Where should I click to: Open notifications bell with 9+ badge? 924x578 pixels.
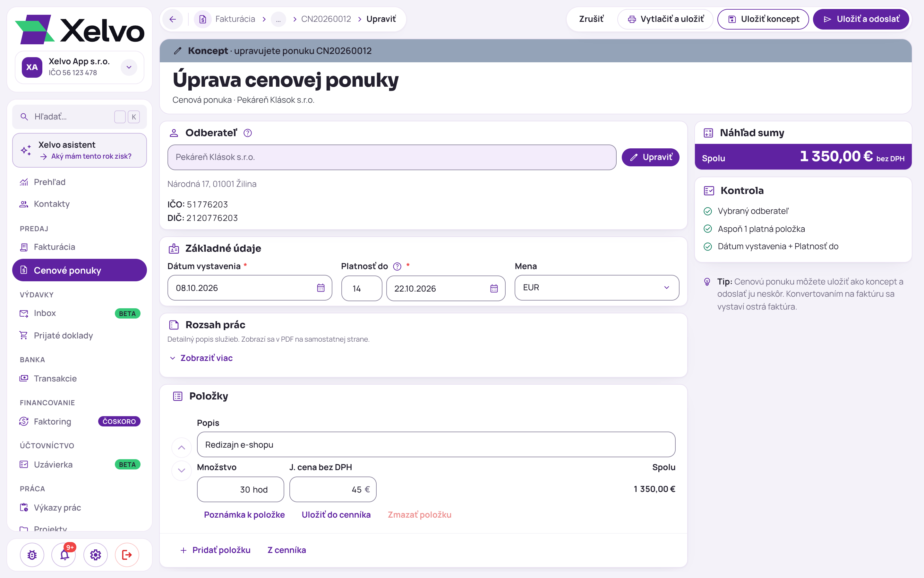pos(64,555)
